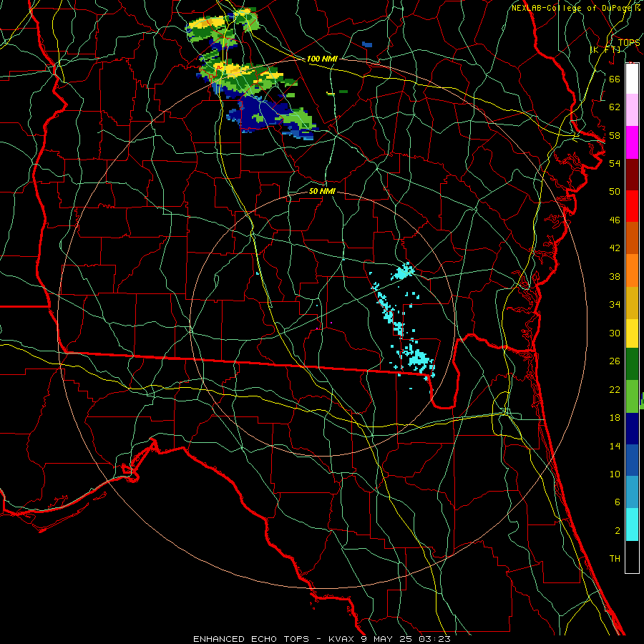Click the '58' legend value
This screenshot has width=644, height=644.
615,135
